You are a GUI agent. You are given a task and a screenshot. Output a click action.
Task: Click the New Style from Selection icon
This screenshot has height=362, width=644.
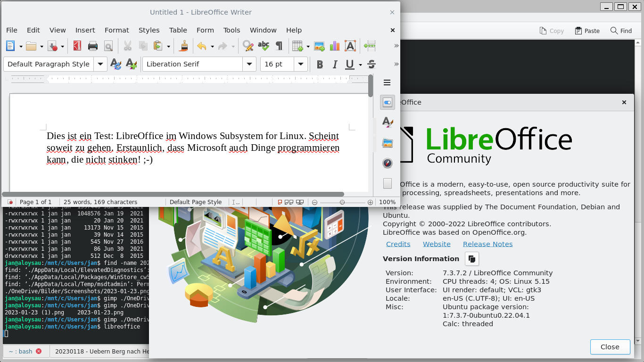[x=132, y=64]
